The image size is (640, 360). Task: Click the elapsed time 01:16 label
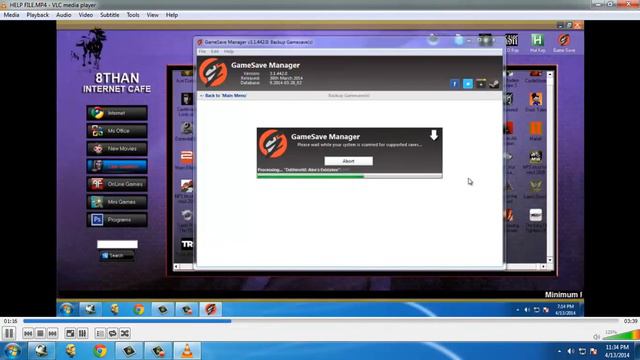coord(11,321)
